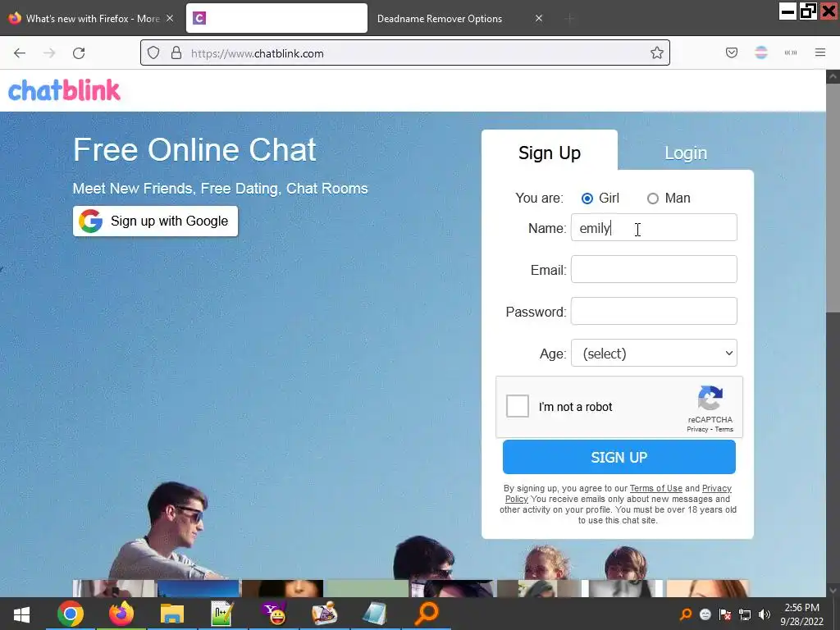The height and width of the screenshot is (630, 840).
Task: Open the paint palette app in taskbar
Action: pyautogui.click(x=325, y=614)
